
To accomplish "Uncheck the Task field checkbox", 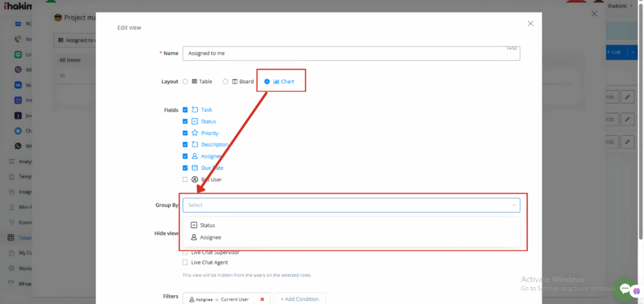I will [x=185, y=110].
